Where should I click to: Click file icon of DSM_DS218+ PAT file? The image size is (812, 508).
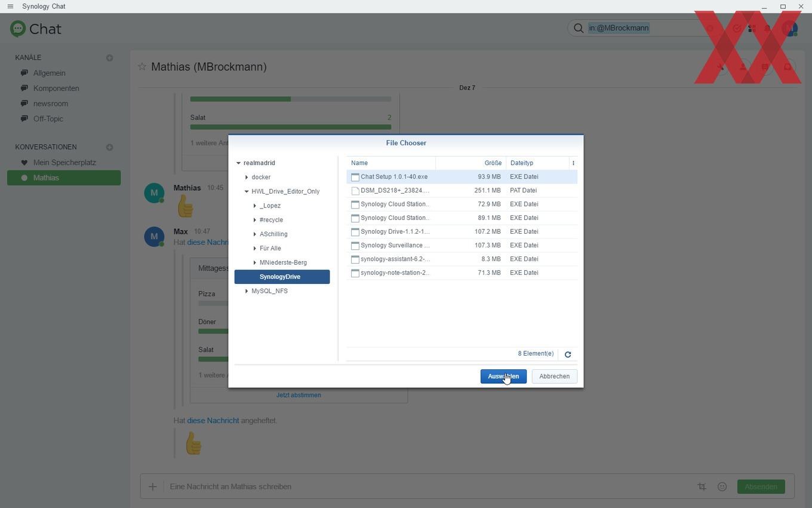tap(355, 191)
